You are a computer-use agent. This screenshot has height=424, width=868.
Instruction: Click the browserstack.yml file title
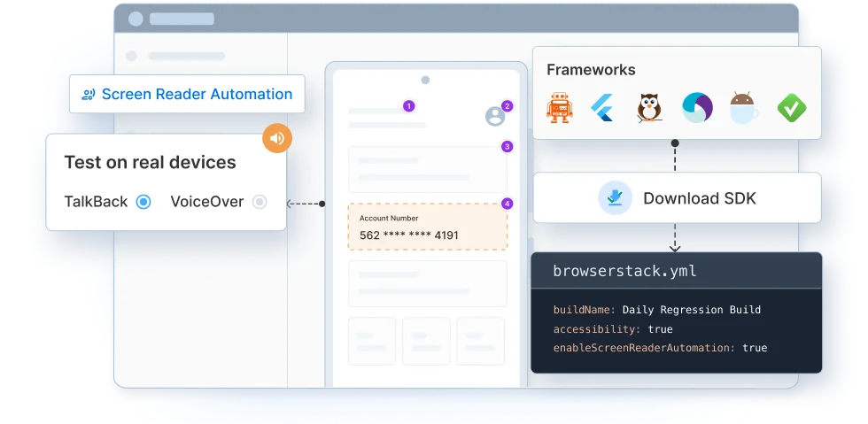625,271
